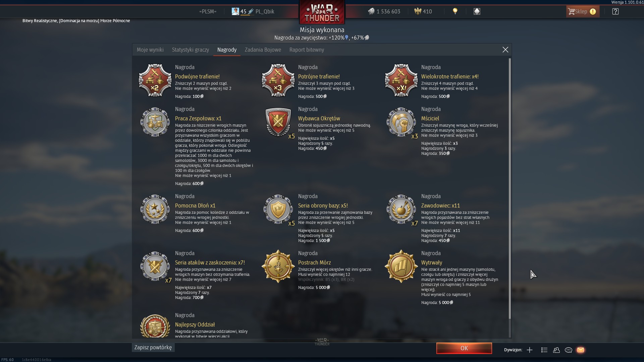644x362 pixels.
Task: Open the Sklep shop button
Action: [x=583, y=11]
